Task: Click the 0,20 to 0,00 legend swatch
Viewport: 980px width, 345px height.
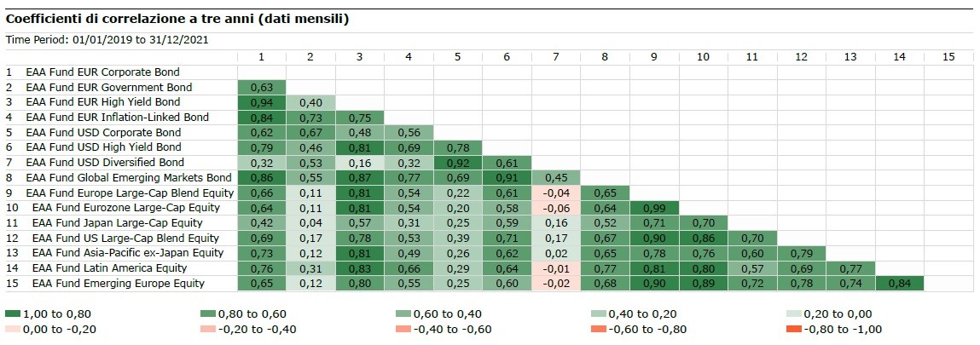Action: click(792, 314)
